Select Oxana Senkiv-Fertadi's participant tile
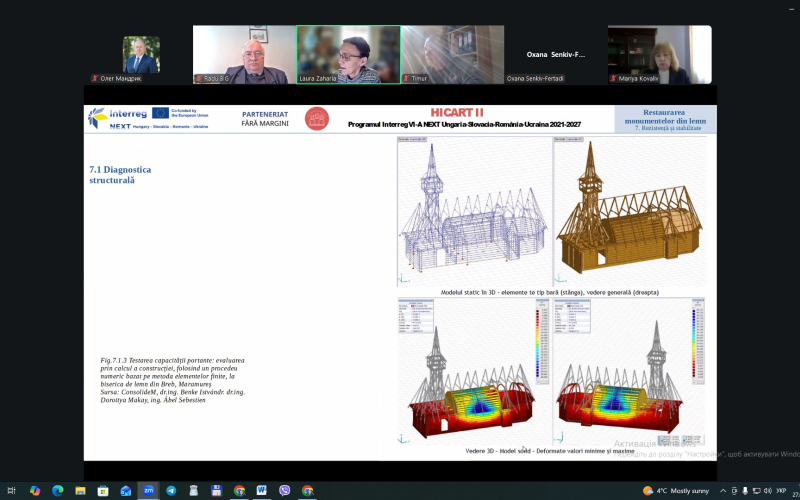Viewport: 800px width, 500px height. tap(555, 54)
